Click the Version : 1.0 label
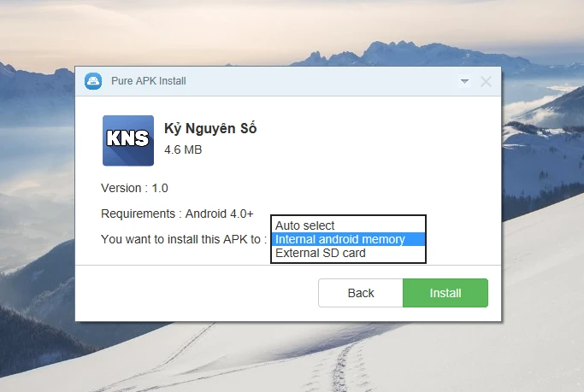Viewport: 584px width, 392px height. (x=134, y=188)
